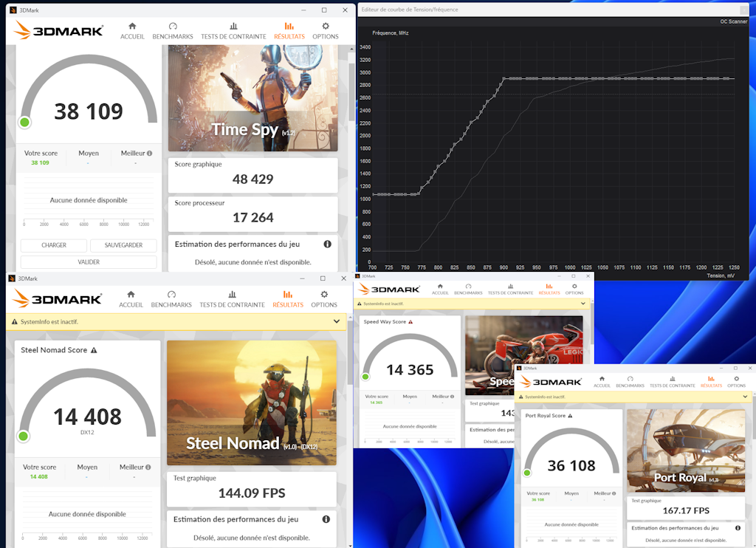Open ACCUEIL in the Speed Way window
756x548 pixels.
click(x=440, y=290)
